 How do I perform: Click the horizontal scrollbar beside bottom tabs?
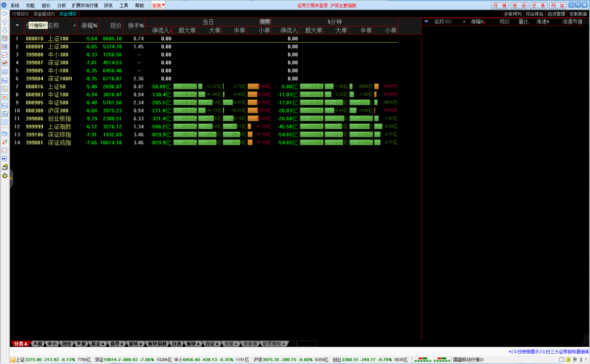pos(304,343)
